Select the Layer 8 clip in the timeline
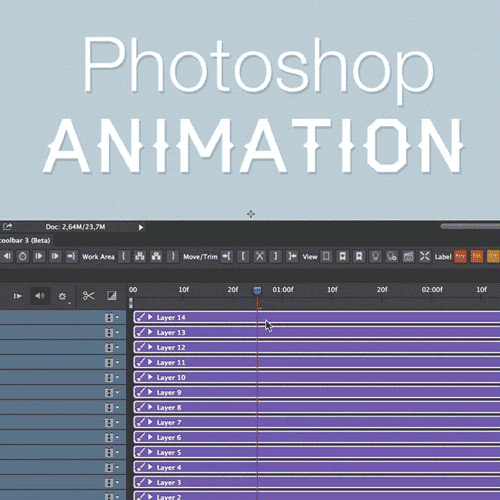The height and width of the screenshot is (500, 500). [x=317, y=407]
